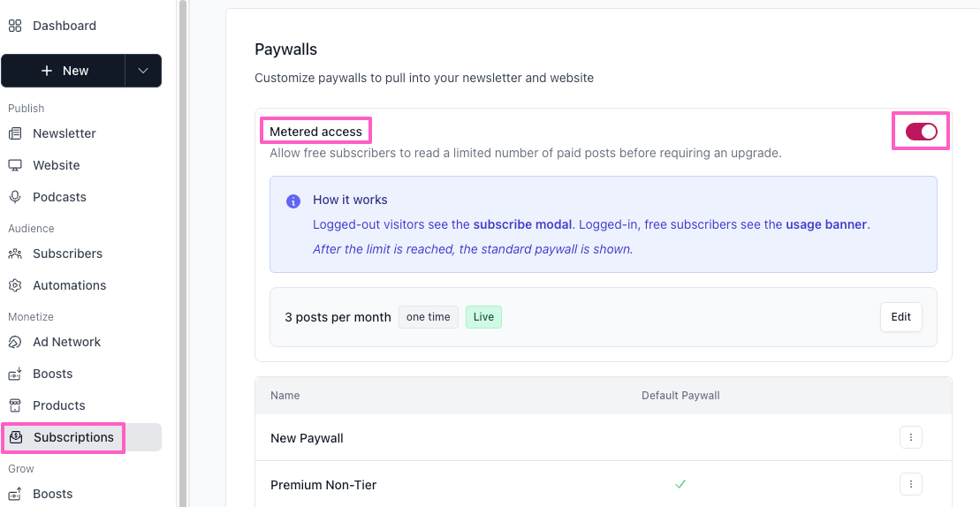Open the usage banner link
Image resolution: width=980 pixels, height=507 pixels.
[x=825, y=224]
